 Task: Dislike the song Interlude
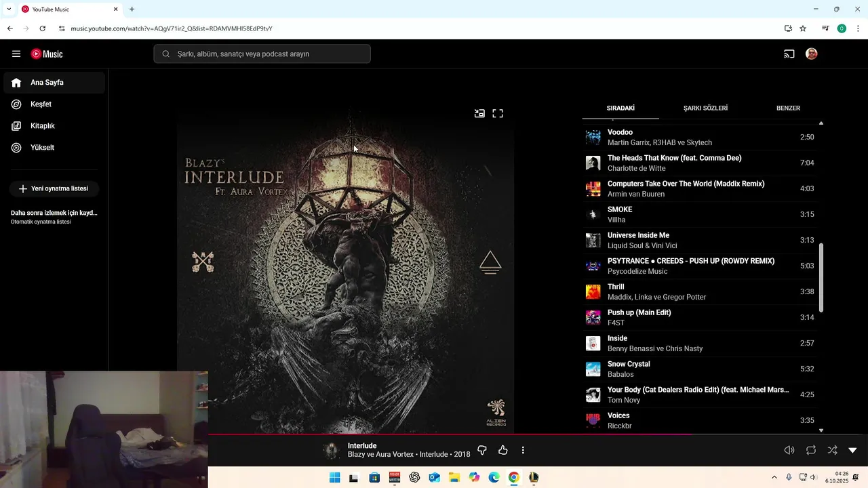(x=482, y=450)
